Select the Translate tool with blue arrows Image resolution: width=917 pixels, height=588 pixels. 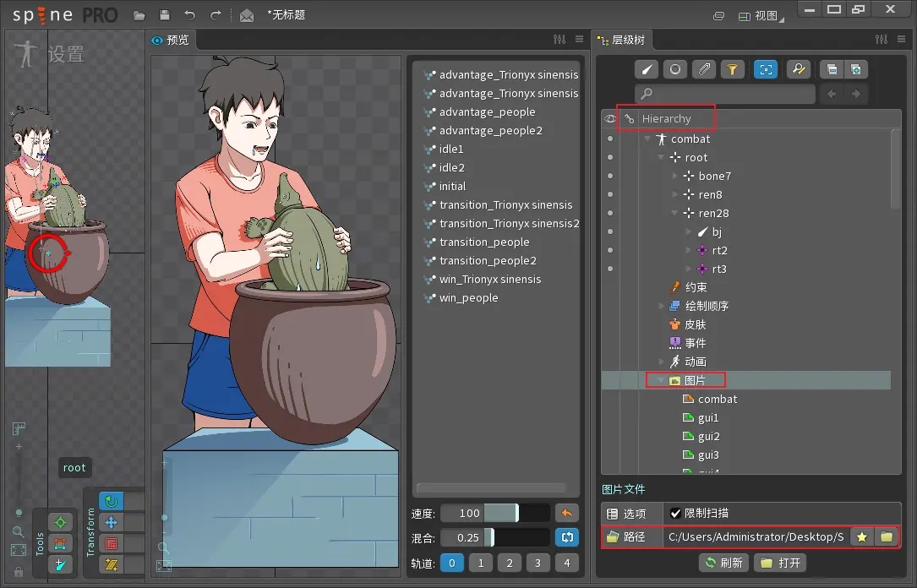click(x=111, y=523)
